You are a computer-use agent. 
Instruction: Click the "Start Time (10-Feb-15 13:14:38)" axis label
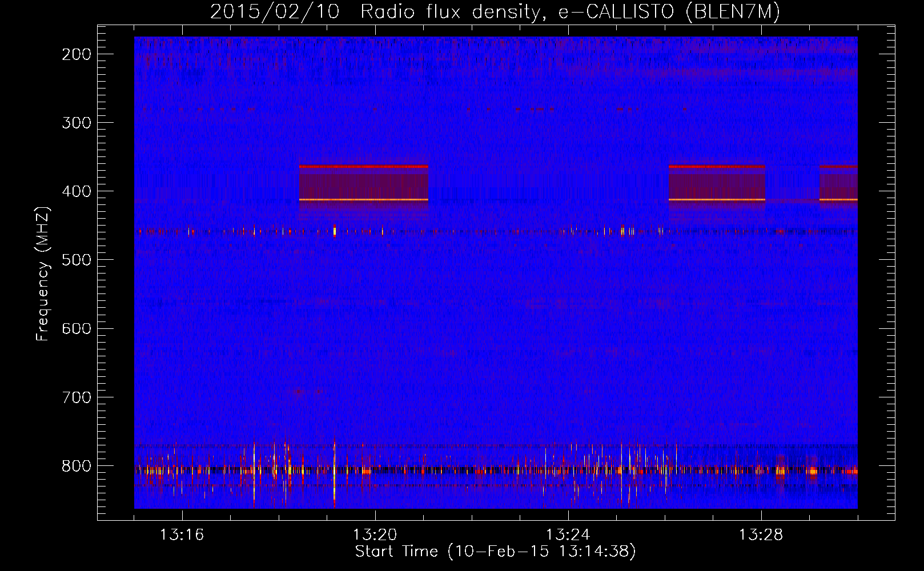coord(495,552)
